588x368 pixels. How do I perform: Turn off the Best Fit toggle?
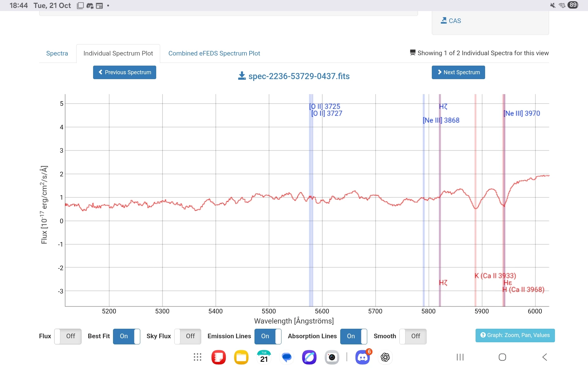(x=126, y=336)
